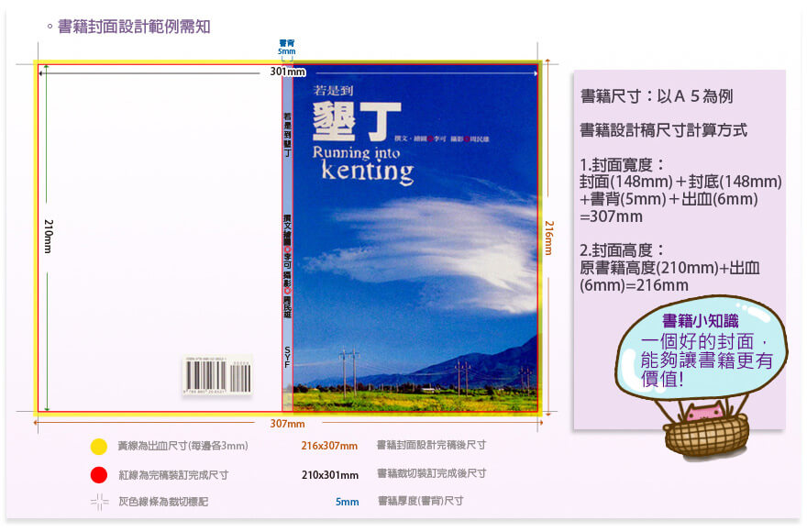The height and width of the screenshot is (532, 807).
Task: Click the blue 5mm spine thickness text
Action: pos(347,502)
